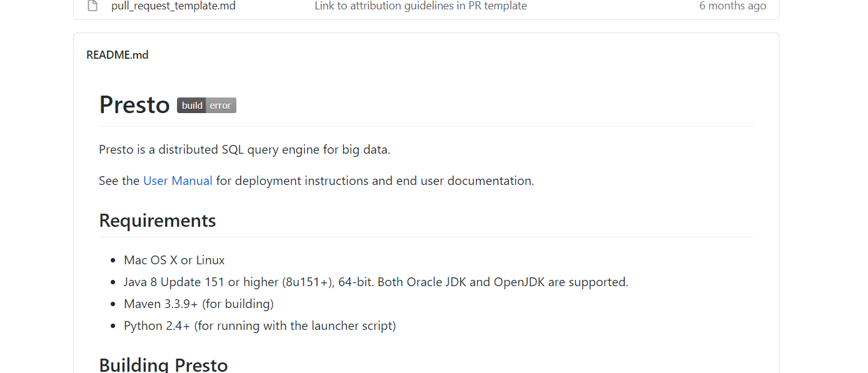Click the file icon beside pull_request_template.md

(x=93, y=6)
